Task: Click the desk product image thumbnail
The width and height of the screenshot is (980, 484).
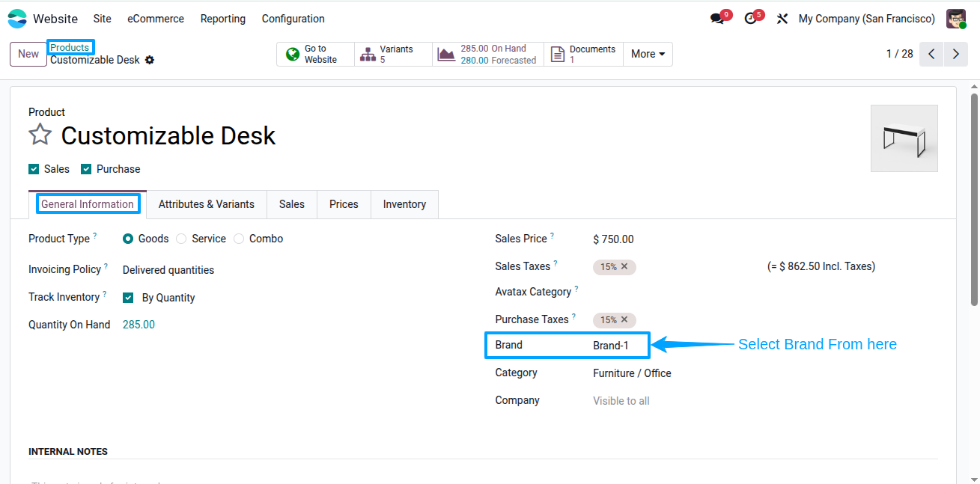Action: point(904,138)
